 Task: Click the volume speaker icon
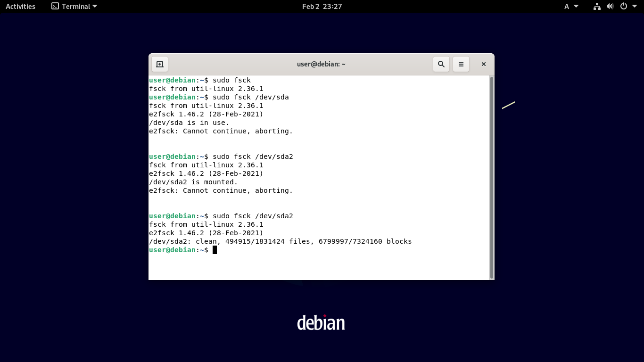pyautogui.click(x=610, y=6)
